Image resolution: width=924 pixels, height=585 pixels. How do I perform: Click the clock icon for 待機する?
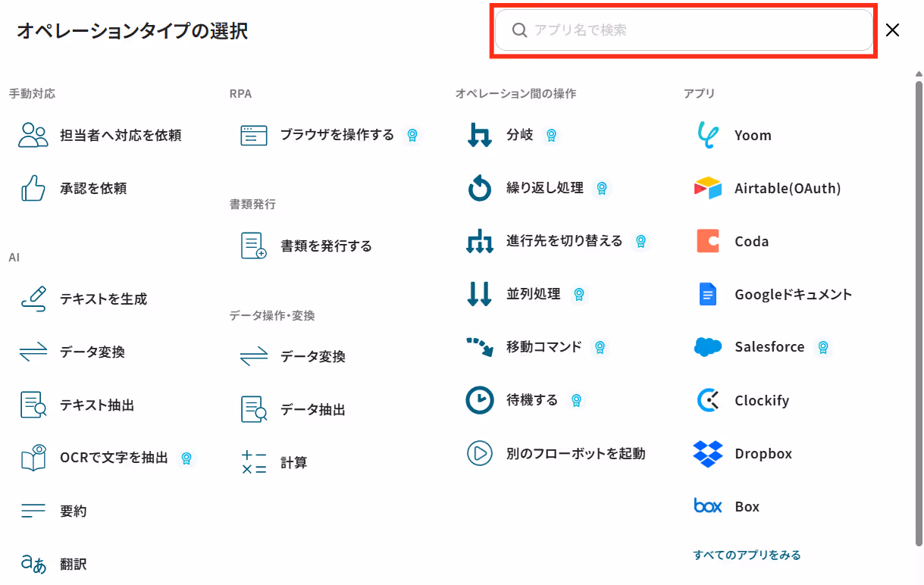pyautogui.click(x=479, y=400)
